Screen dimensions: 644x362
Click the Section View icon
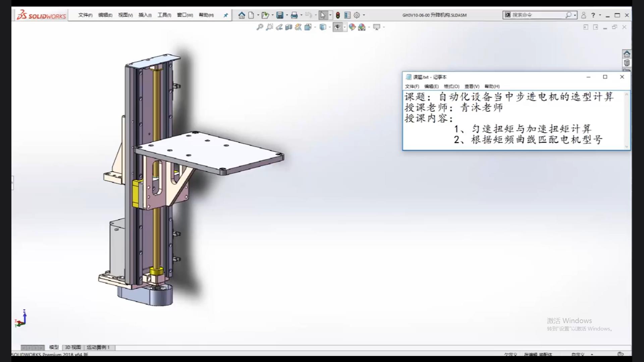point(288,27)
